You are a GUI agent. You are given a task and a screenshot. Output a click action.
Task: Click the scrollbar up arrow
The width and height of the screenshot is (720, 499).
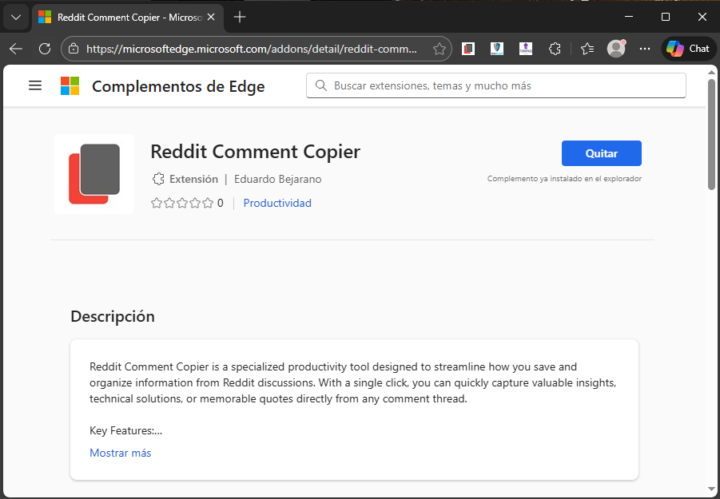click(x=711, y=72)
